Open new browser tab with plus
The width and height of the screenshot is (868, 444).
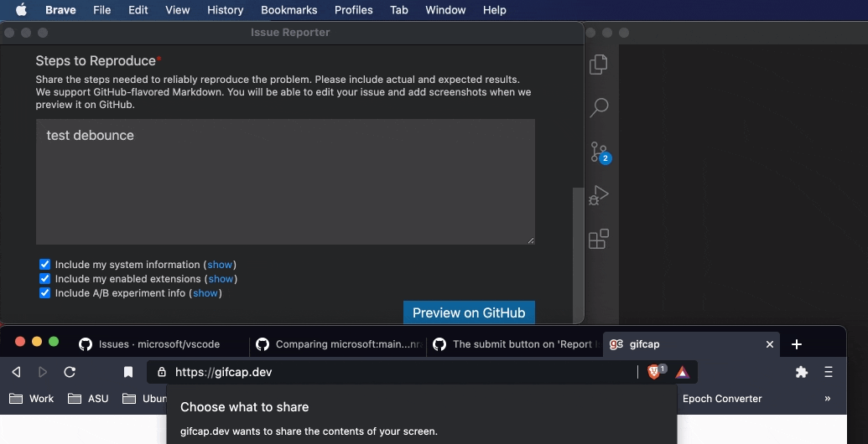point(797,344)
